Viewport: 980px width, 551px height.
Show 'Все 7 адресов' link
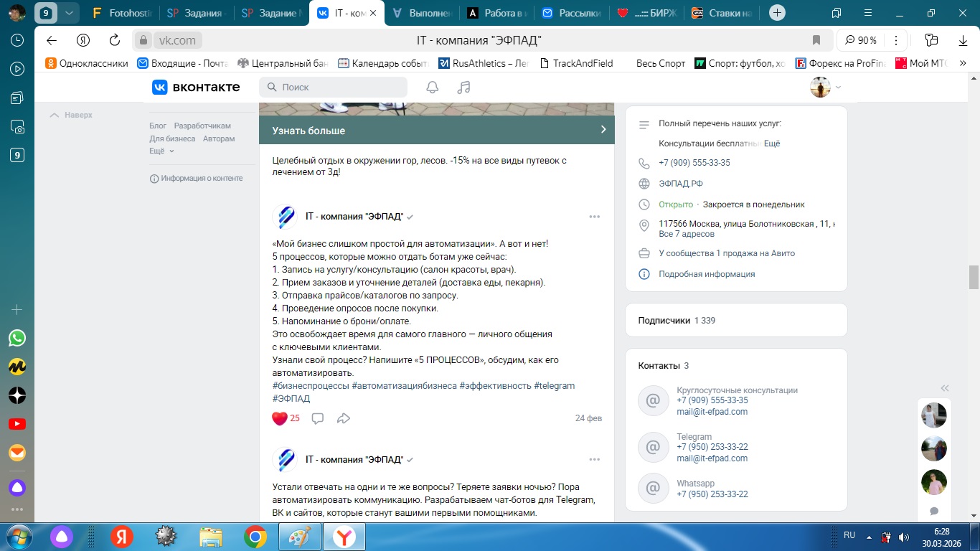(687, 234)
